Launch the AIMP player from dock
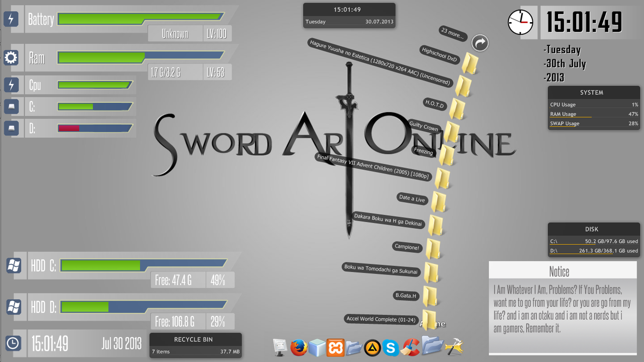The width and height of the screenshot is (644, 362). [372, 347]
